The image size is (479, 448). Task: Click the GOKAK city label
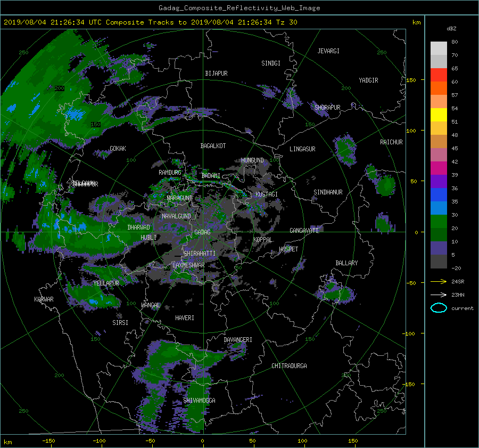(x=118, y=148)
